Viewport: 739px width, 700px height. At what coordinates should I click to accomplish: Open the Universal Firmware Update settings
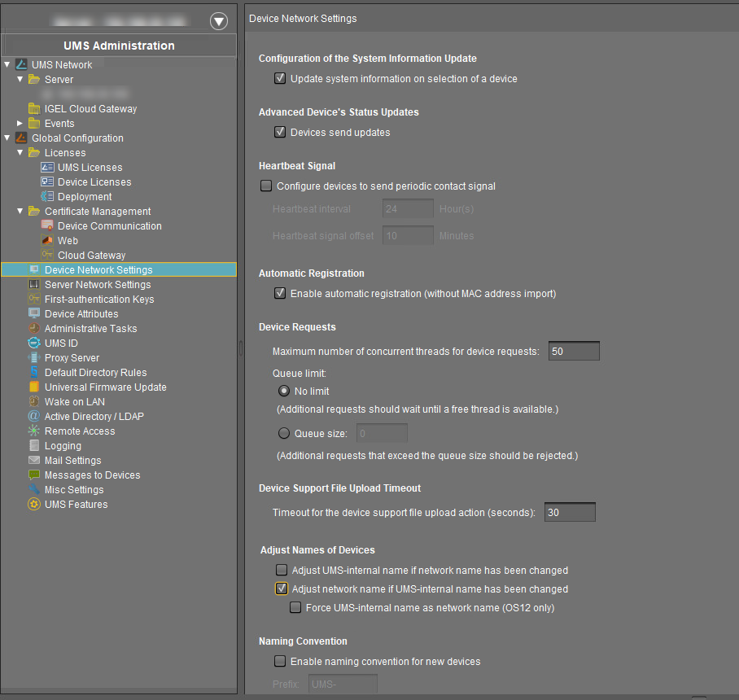click(34, 387)
